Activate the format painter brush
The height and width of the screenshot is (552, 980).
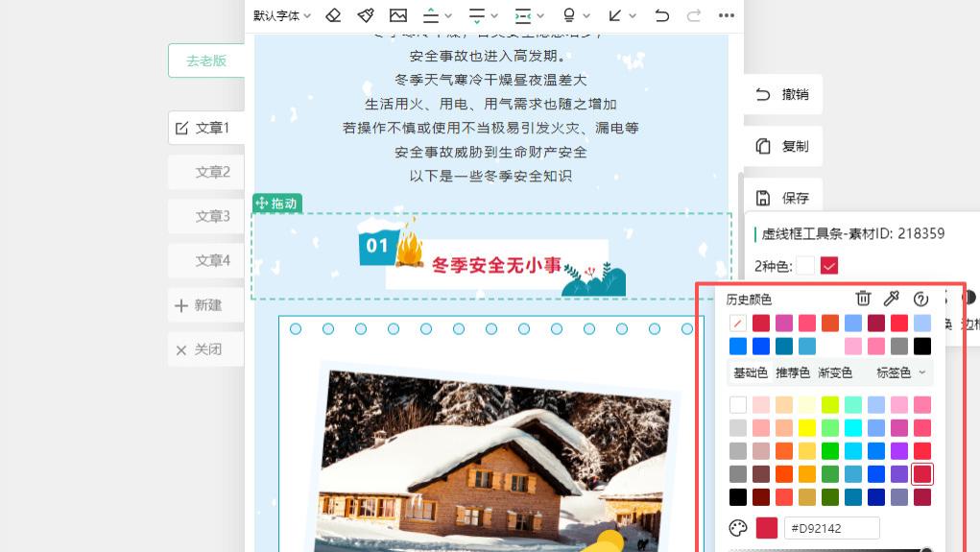366,15
